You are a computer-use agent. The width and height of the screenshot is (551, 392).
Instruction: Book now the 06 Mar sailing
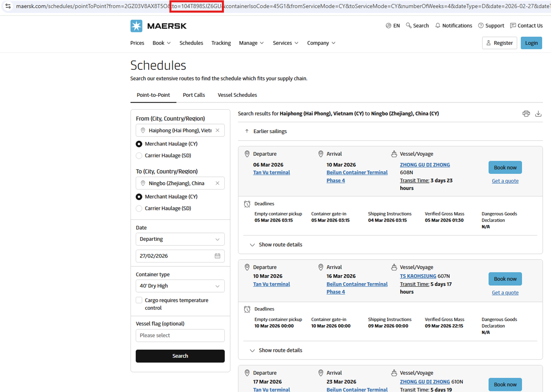[x=505, y=167]
